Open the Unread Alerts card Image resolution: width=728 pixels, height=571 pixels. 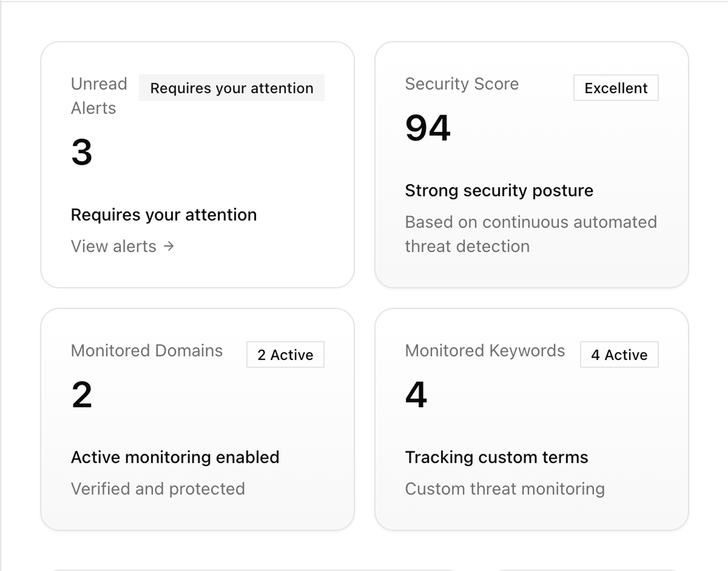click(198, 164)
